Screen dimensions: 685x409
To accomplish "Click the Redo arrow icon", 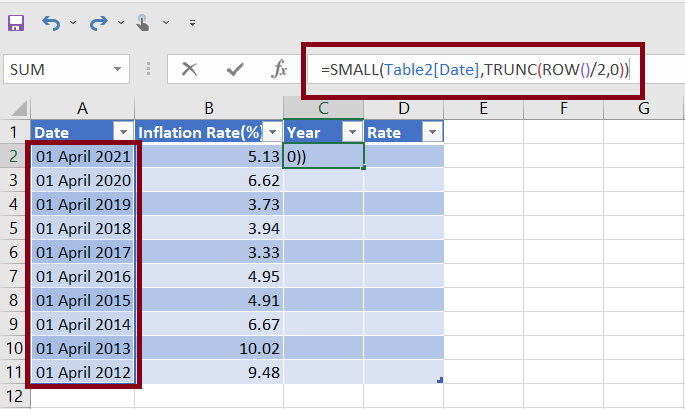I will pyautogui.click(x=98, y=21).
